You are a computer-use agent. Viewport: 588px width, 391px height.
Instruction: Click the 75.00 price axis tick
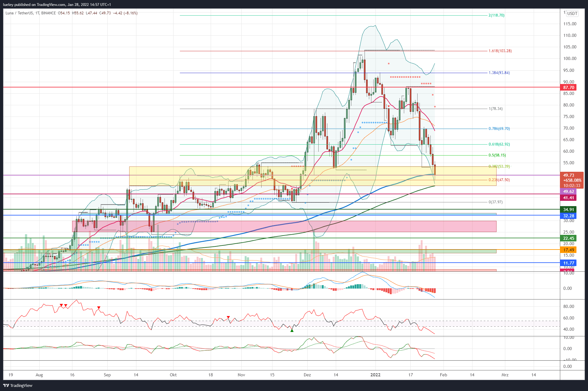click(x=568, y=116)
